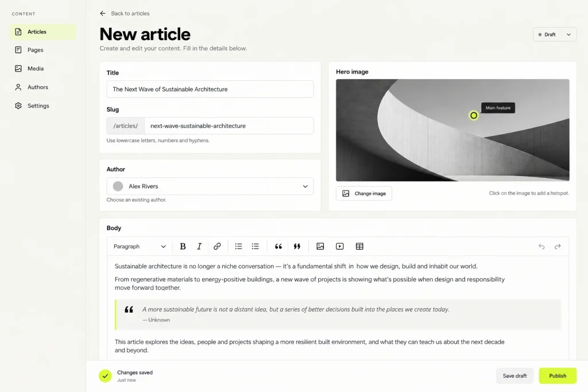Click the yellow hotspot marker on hero image
The image size is (588, 392).
coord(474,115)
